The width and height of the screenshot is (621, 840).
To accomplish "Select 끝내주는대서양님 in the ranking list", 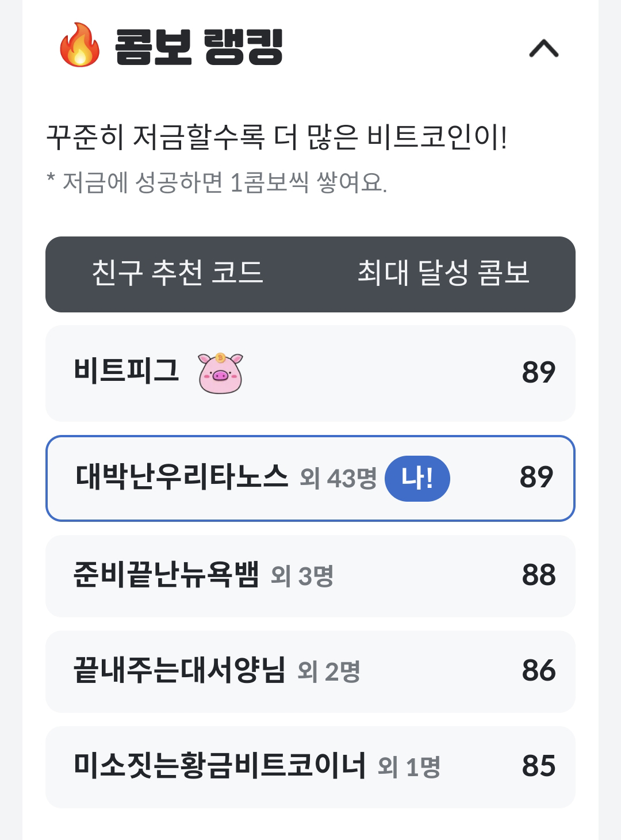I will [310, 671].
